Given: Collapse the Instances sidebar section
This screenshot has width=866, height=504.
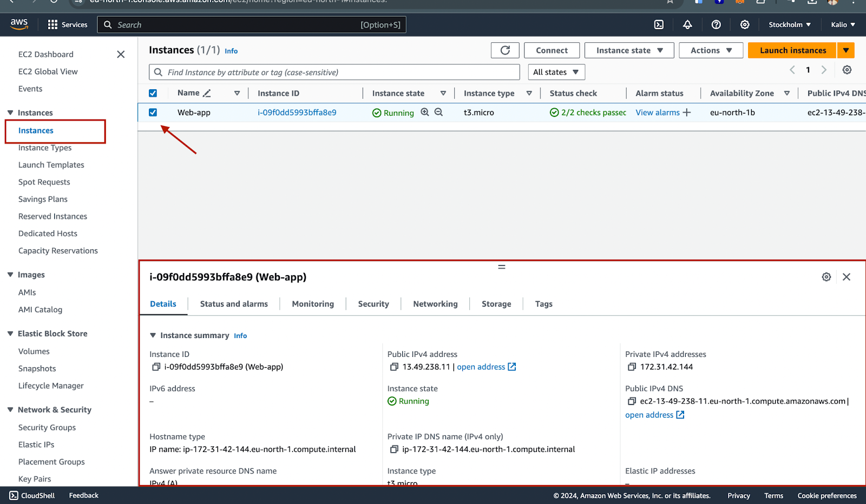Looking at the screenshot, I should [x=10, y=112].
